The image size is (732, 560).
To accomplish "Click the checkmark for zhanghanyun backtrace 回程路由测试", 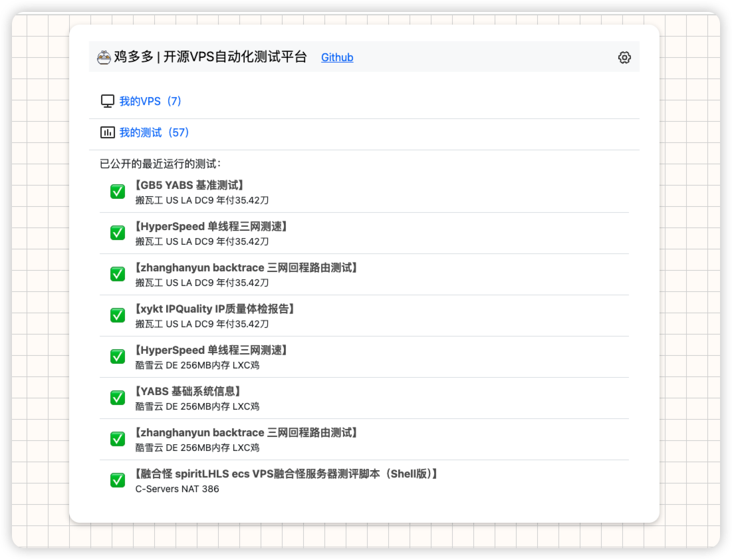I will click(117, 274).
